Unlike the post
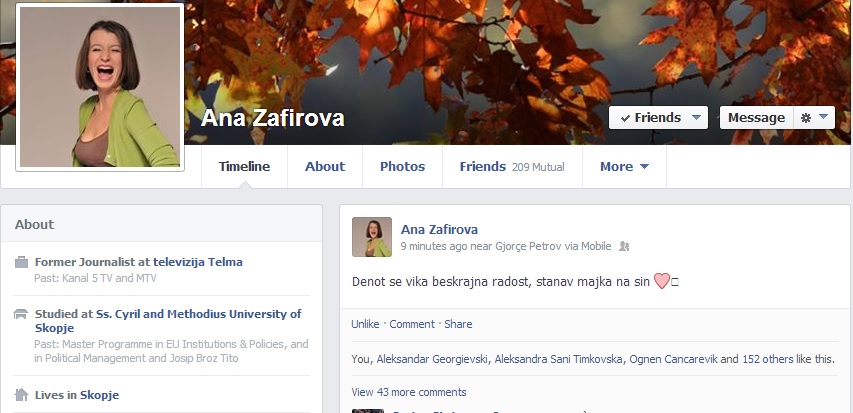The image size is (853, 413). (366, 324)
